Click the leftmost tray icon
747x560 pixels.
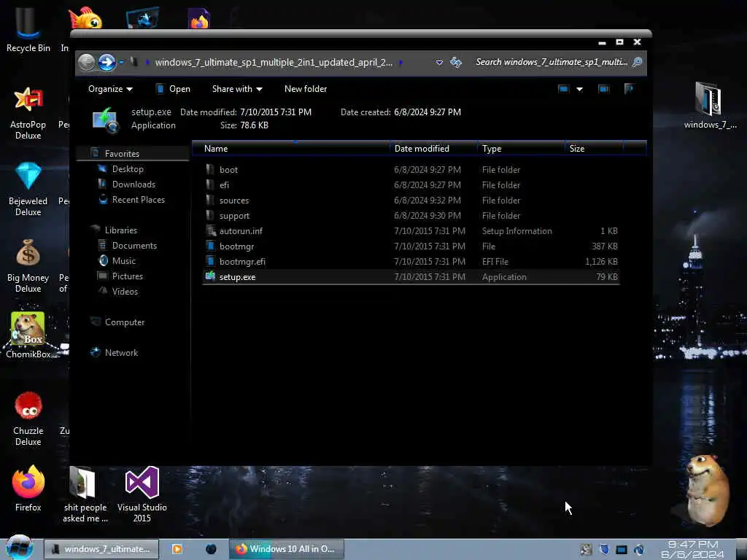pyautogui.click(x=586, y=550)
